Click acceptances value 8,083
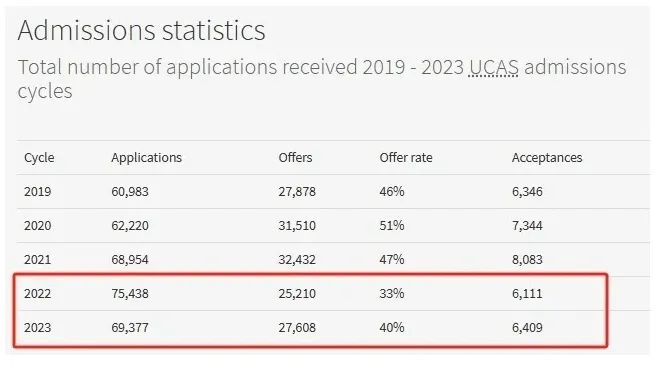The height and width of the screenshot is (367, 655). point(527,260)
